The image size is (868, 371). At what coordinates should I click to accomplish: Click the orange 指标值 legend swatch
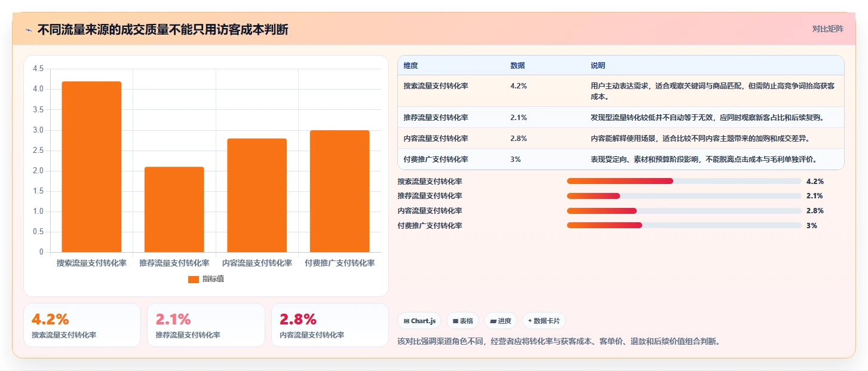pyautogui.click(x=194, y=279)
